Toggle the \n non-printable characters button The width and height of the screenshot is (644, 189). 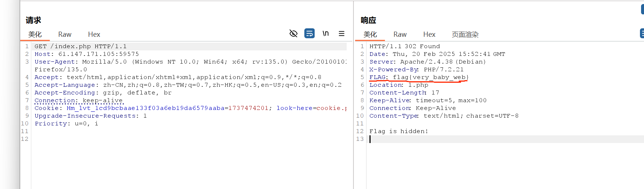click(326, 33)
